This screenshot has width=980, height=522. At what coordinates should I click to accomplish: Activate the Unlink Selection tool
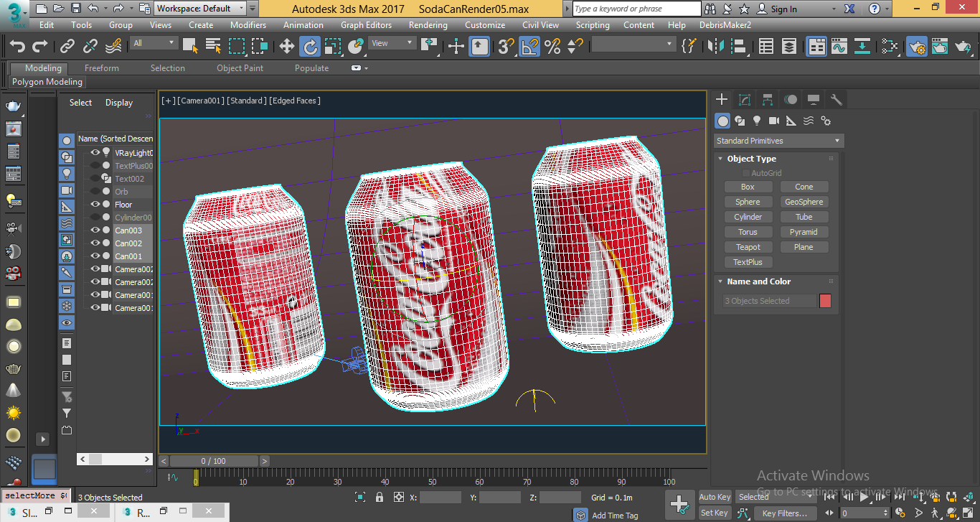90,47
